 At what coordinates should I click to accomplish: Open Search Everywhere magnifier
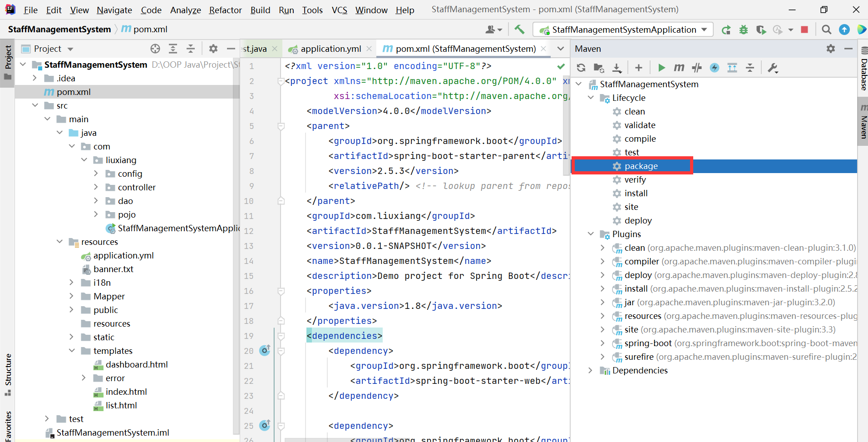click(826, 30)
